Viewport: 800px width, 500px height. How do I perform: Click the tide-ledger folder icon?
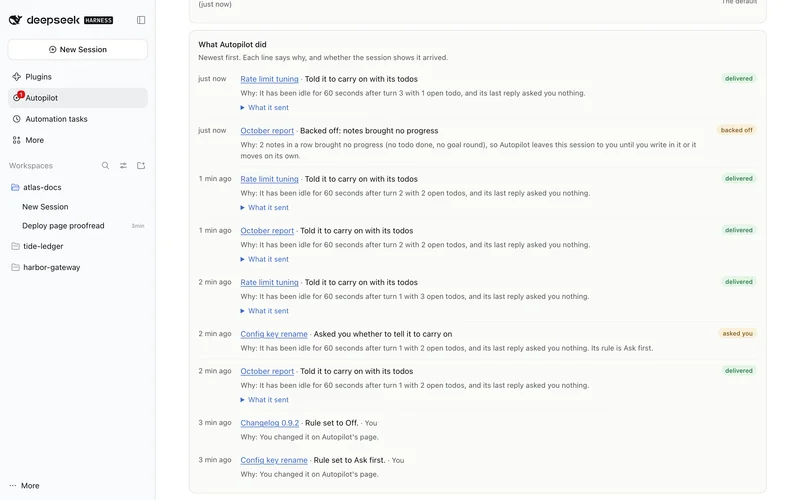(x=15, y=246)
